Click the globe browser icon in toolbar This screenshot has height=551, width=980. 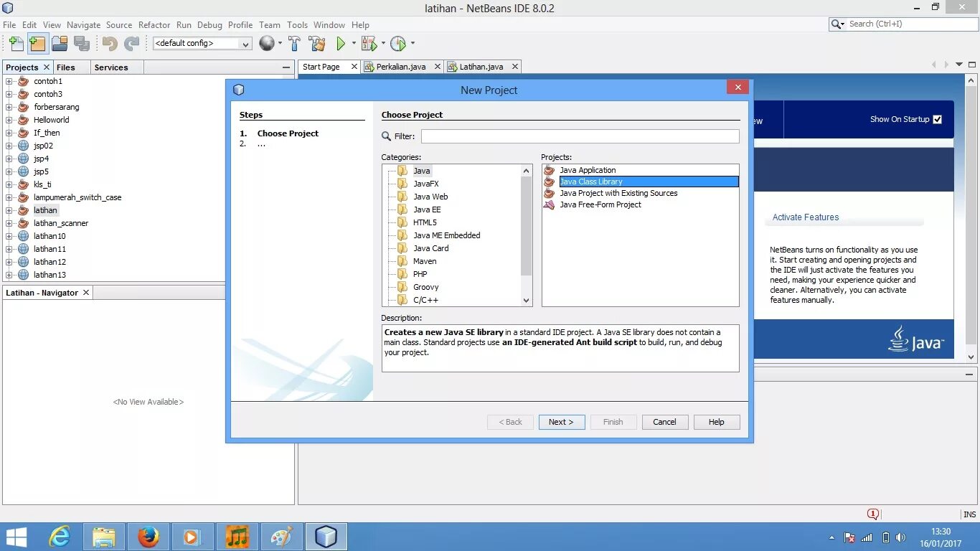[x=266, y=44]
